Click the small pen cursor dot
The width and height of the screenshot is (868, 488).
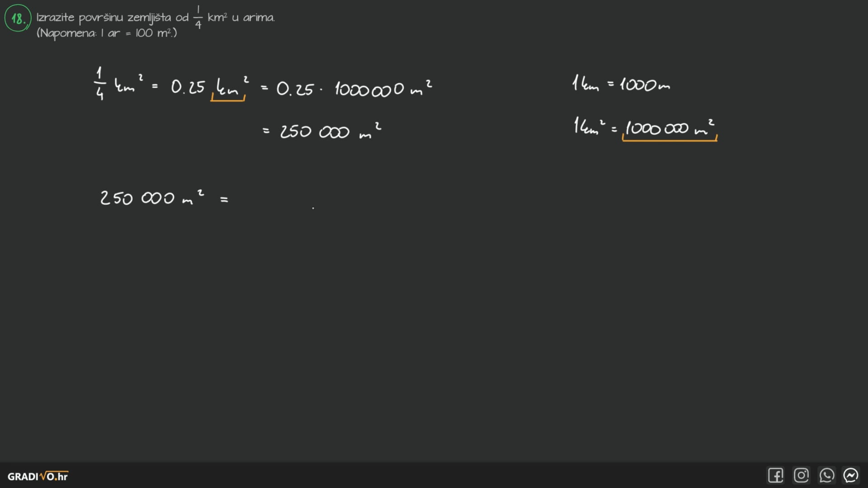point(313,208)
